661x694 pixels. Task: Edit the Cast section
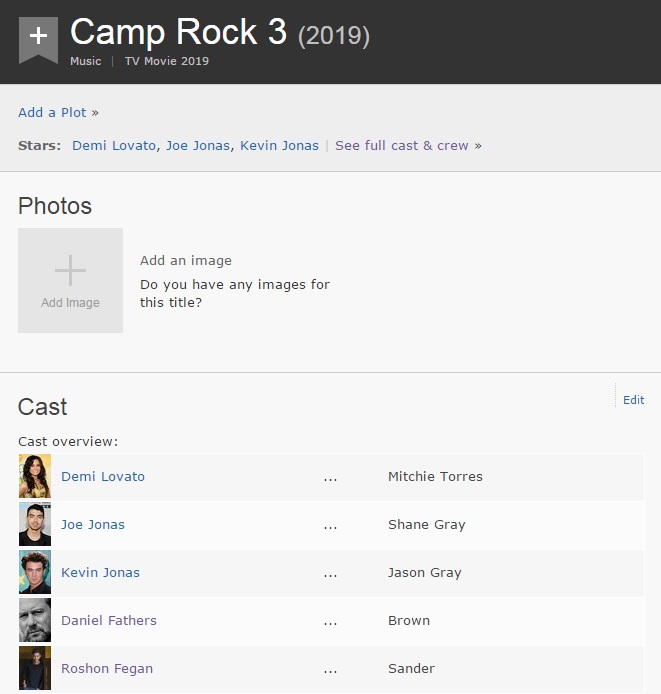tap(634, 400)
